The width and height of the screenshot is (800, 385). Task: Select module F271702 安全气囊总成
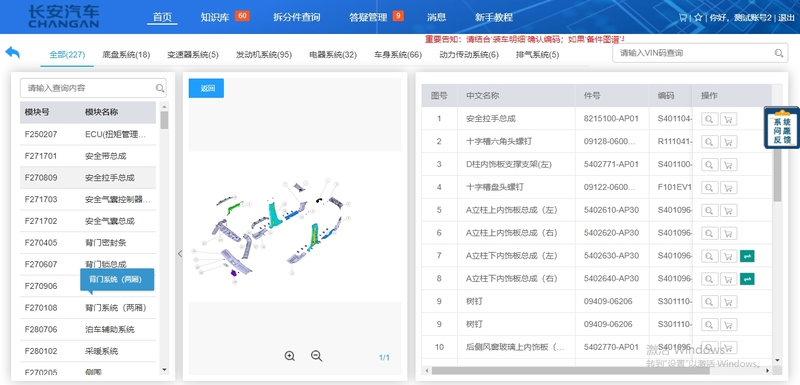pyautogui.click(x=88, y=221)
